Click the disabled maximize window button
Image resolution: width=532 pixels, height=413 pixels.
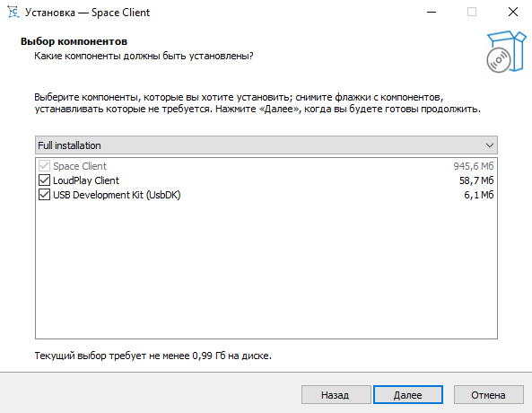pos(472,13)
